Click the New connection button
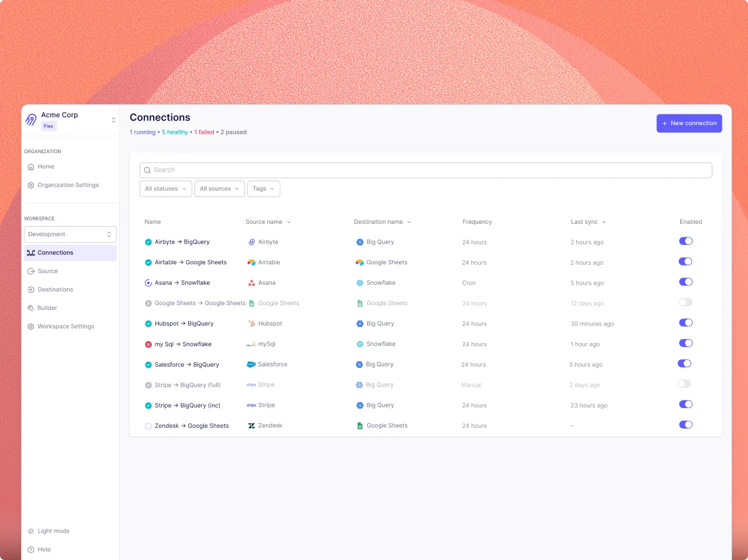This screenshot has height=560, width=748. (x=690, y=123)
